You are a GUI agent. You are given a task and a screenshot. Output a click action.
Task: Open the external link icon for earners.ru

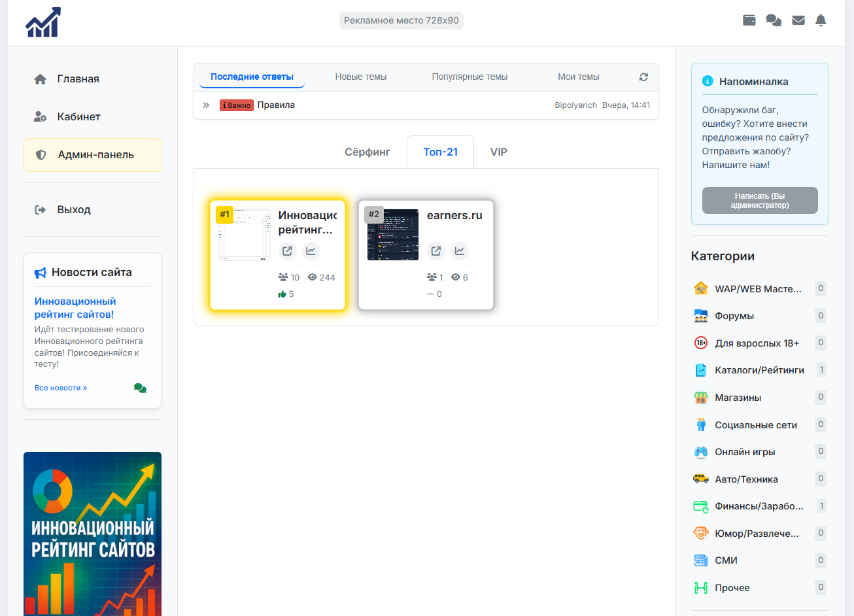pos(436,251)
